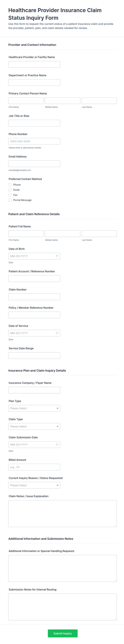Expand the Plan Type dropdown
Screen dimensions: 124x644
coord(34,408)
